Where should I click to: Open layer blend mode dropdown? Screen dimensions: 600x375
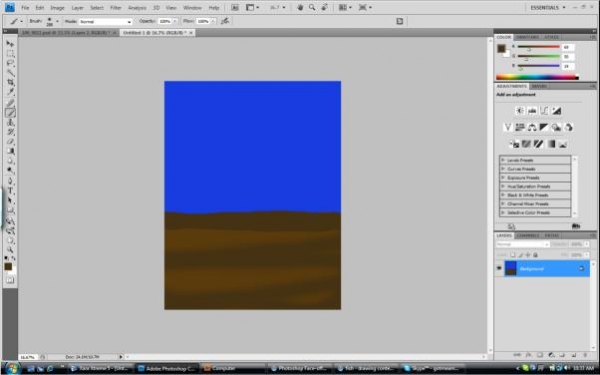tap(523, 244)
